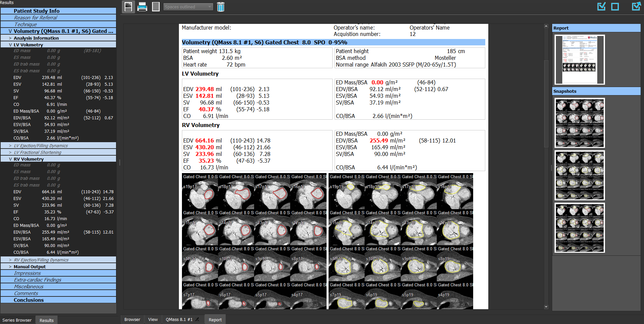Deselect all results with the empty square icon
Viewport: 644px width, 324px height.
tap(616, 6)
